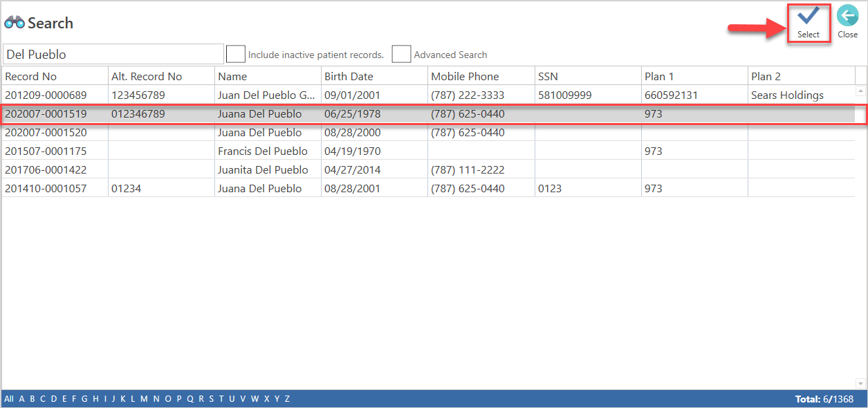Click Alt. Record No 012346789
This screenshot has width=868, height=408.
click(138, 113)
